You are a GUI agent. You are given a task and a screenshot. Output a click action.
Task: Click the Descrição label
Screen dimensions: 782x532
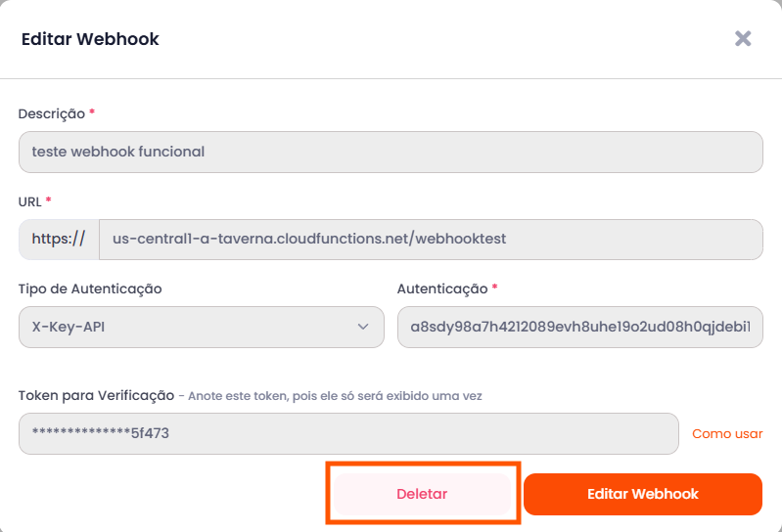[x=51, y=113]
